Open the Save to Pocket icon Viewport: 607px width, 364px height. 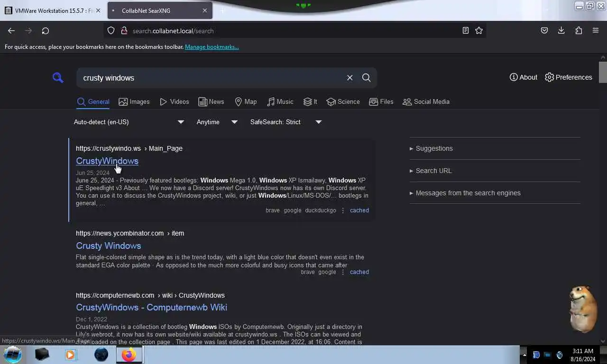click(544, 30)
